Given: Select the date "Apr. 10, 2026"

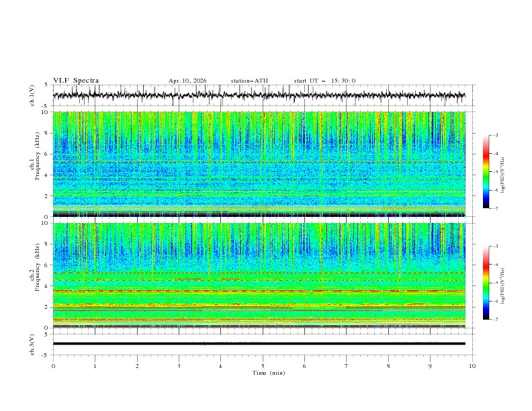Looking at the screenshot, I should (187, 81).
